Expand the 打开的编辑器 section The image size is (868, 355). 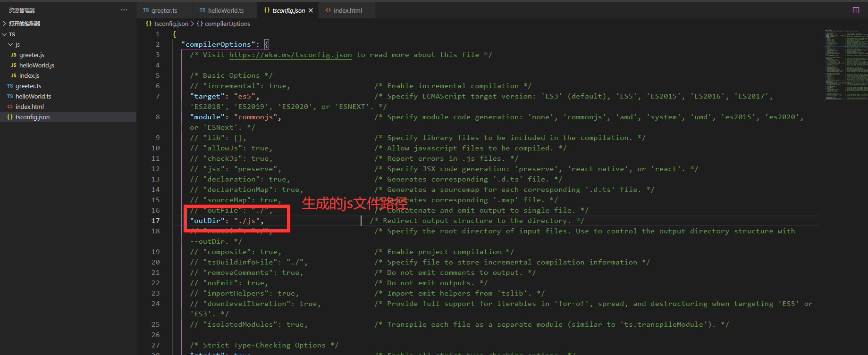click(x=68, y=24)
